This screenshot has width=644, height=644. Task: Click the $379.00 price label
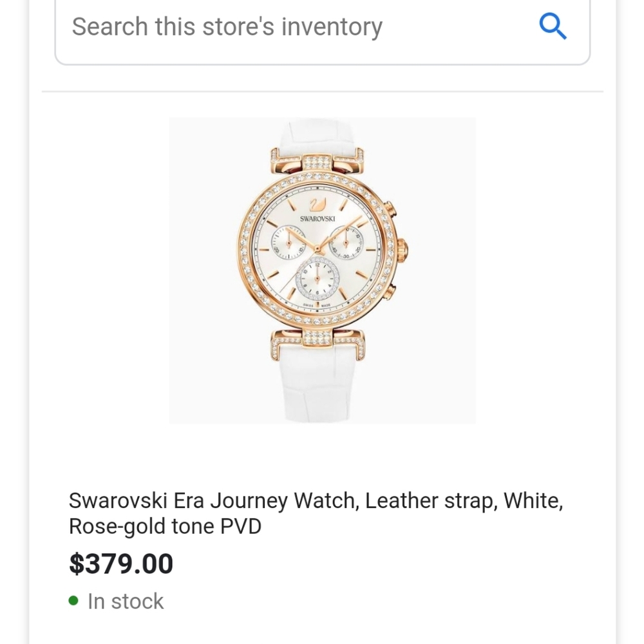[121, 563]
